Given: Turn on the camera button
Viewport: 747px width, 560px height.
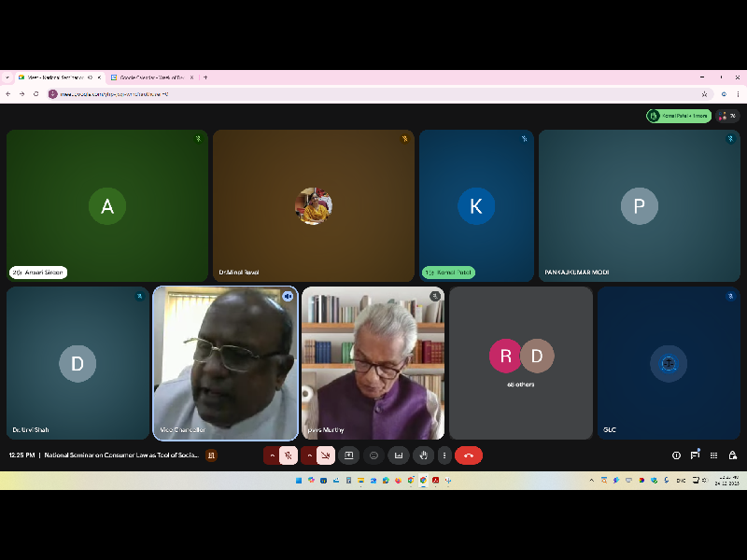Looking at the screenshot, I should coord(325,455).
